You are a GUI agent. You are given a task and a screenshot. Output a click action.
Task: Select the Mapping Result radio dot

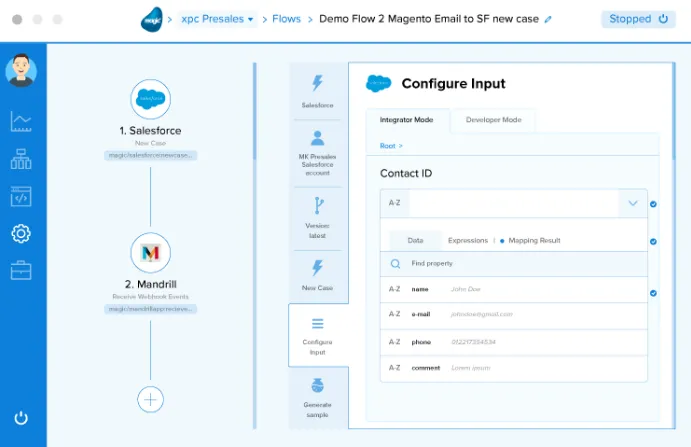point(502,241)
